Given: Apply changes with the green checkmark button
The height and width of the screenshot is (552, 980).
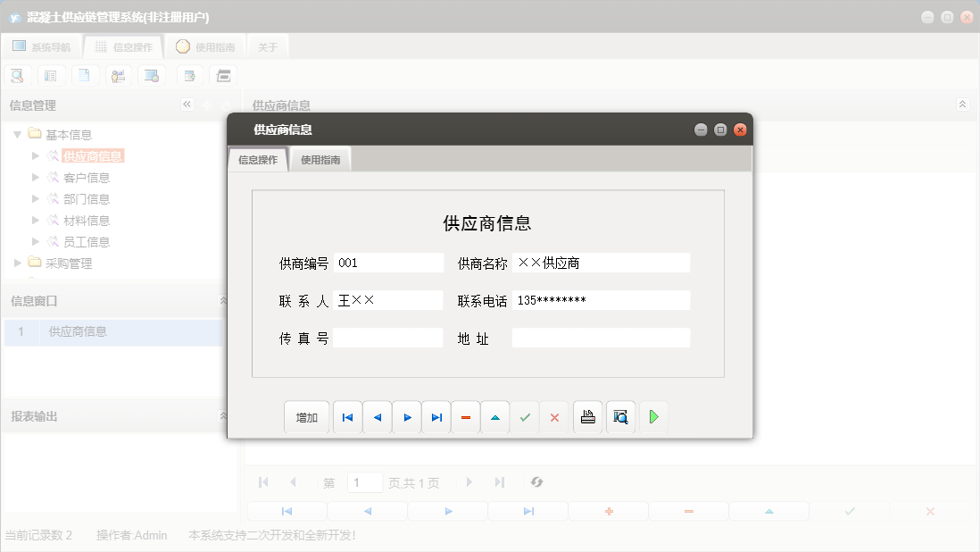Looking at the screenshot, I should (525, 416).
